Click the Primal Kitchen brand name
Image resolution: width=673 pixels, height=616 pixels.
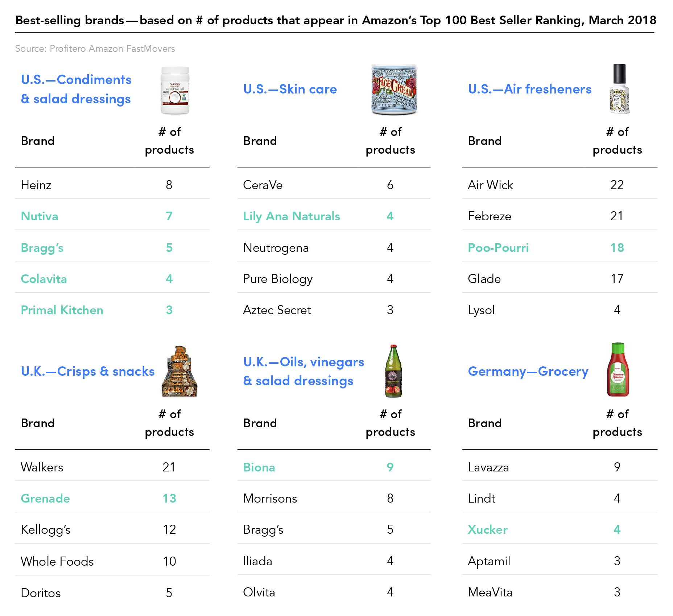tap(62, 310)
